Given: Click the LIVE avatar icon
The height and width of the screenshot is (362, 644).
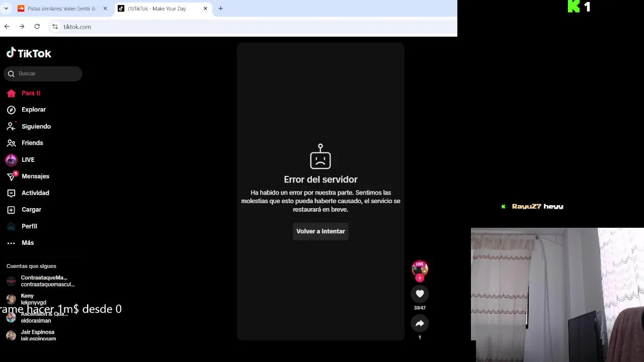Looking at the screenshot, I should coord(11,160).
